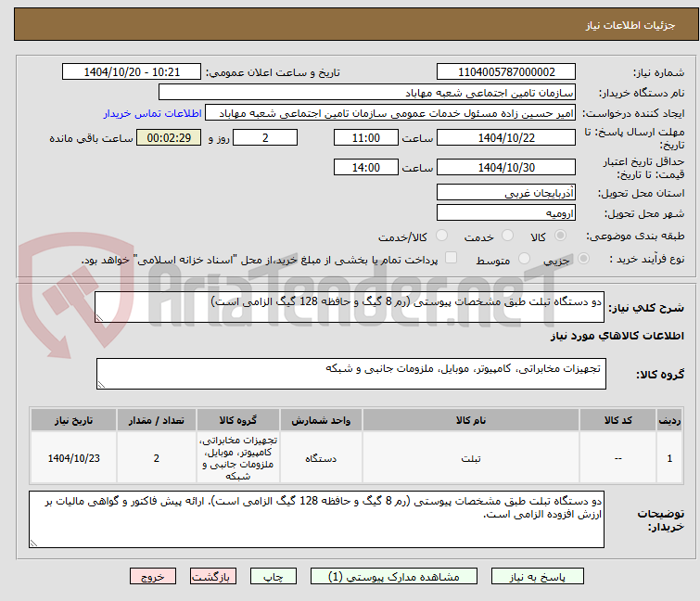Click the province field آذربایجان غربی
This screenshot has width=700, height=601.
pyautogui.click(x=506, y=192)
